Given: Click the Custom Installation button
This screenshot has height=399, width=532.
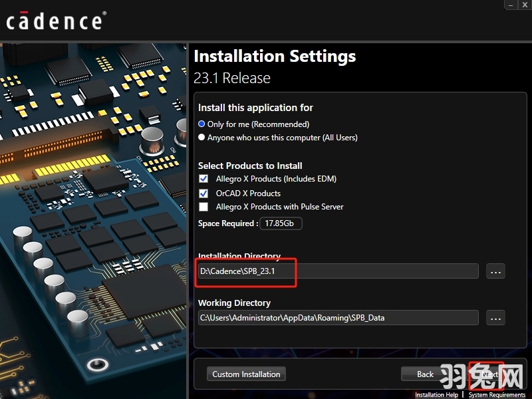Looking at the screenshot, I should [246, 374].
